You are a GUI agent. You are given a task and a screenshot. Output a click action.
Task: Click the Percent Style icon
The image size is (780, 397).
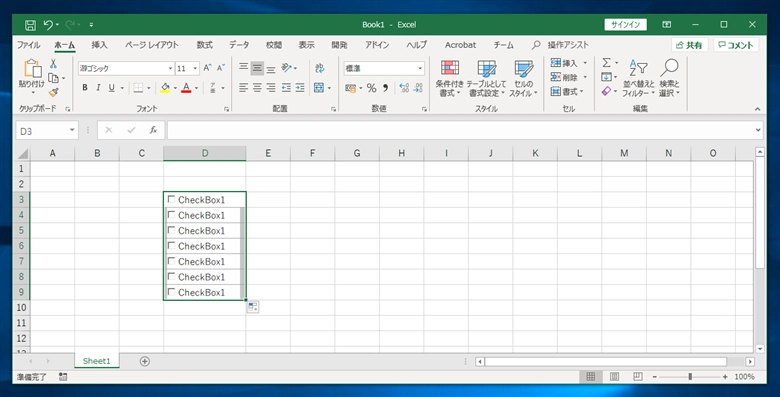[x=372, y=88]
